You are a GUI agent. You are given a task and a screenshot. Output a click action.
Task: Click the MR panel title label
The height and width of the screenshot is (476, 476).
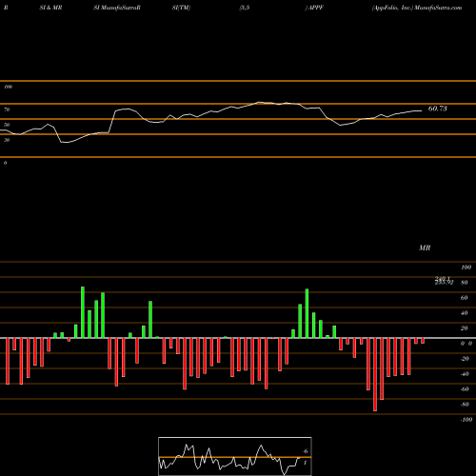(425, 248)
